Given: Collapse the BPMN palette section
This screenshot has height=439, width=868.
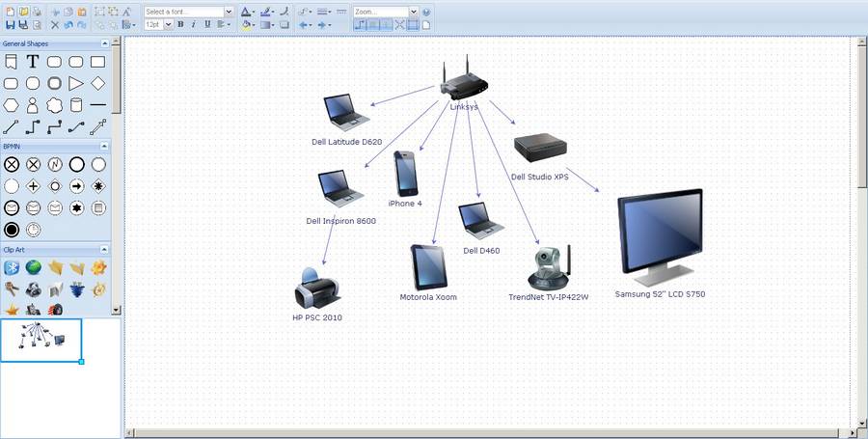Looking at the screenshot, I should click(104, 146).
